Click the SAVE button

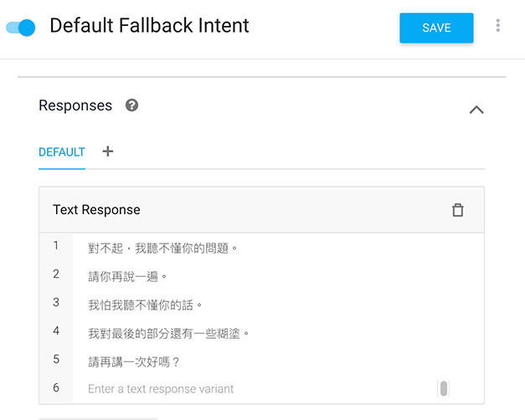[x=436, y=28]
